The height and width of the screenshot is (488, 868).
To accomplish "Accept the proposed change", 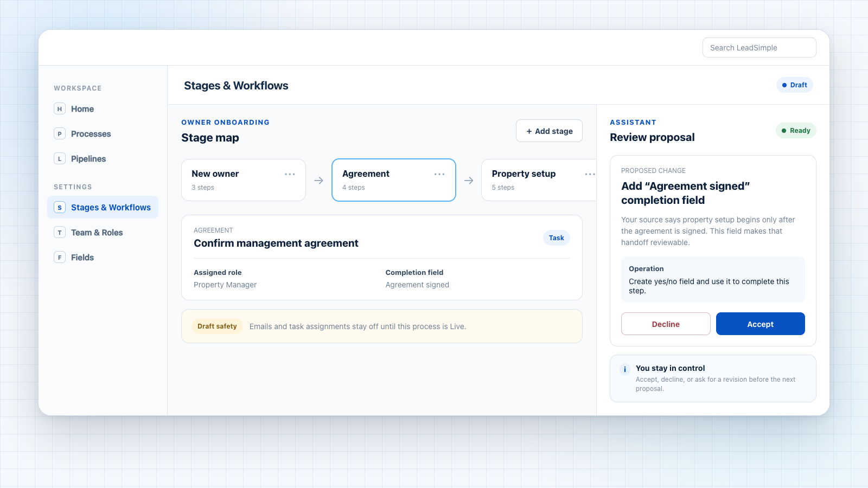I will (x=761, y=324).
